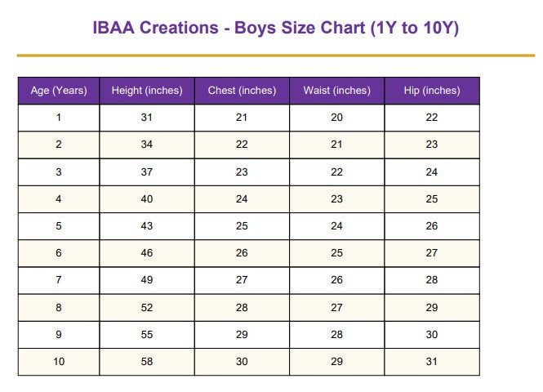This screenshot has width=543, height=392.
Task: Select height value 46 for age 6
Action: [147, 253]
